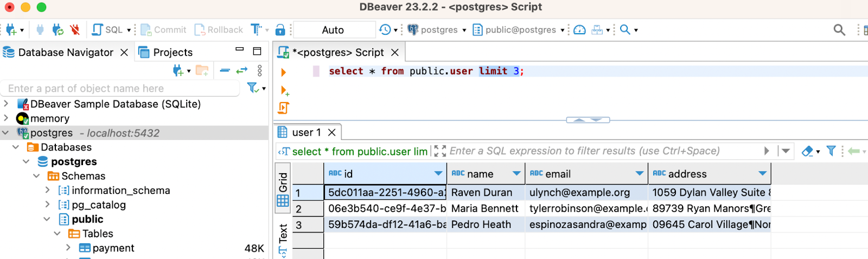Execute SQL statement with the orange arrow
This screenshot has height=259, width=868.
tap(283, 72)
